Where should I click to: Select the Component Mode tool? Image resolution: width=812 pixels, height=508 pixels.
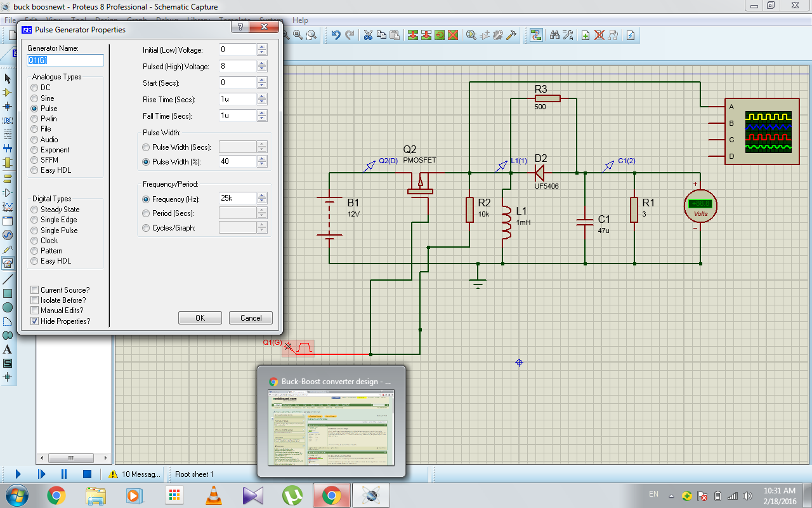click(x=8, y=93)
